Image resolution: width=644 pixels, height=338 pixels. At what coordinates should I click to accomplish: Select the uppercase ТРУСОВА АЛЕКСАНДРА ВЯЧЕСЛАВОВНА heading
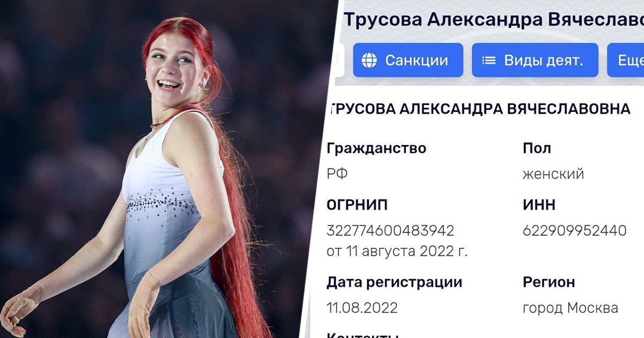point(480,109)
